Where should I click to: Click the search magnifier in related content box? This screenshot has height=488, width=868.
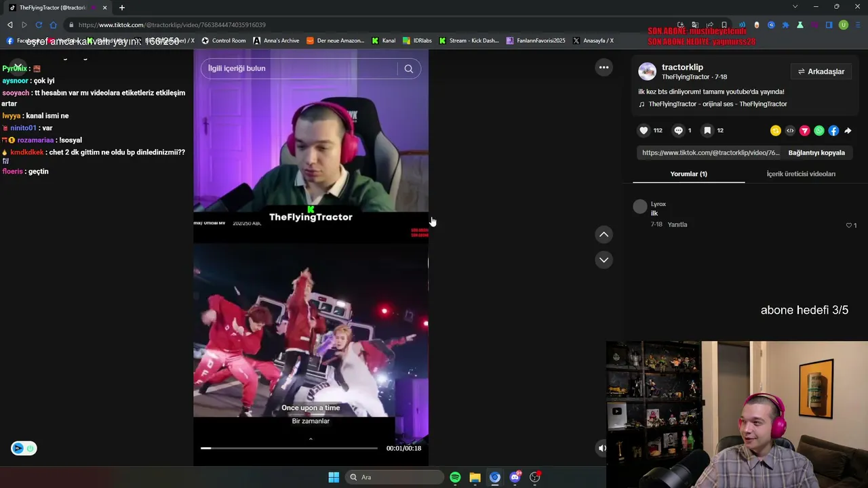tap(409, 68)
